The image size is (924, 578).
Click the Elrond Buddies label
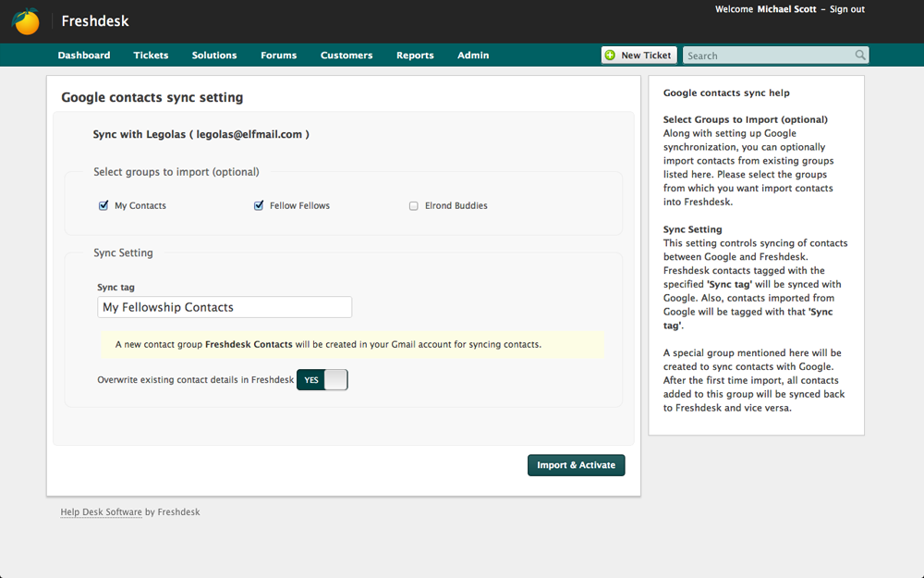coord(456,205)
